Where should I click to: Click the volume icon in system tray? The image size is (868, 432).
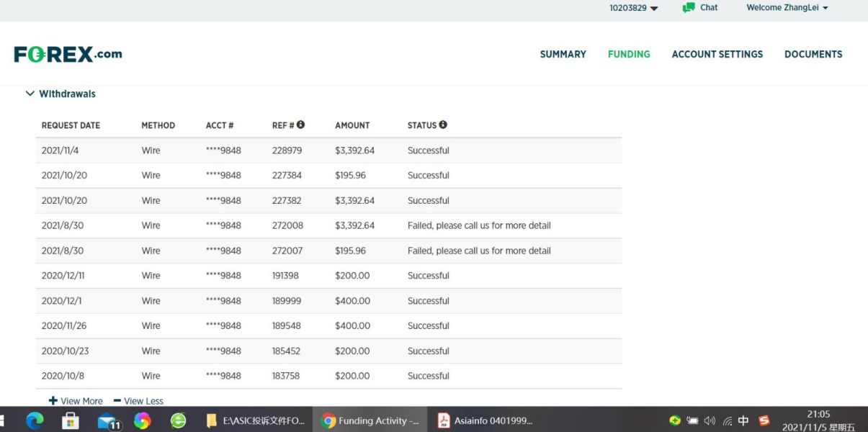pyautogui.click(x=710, y=420)
